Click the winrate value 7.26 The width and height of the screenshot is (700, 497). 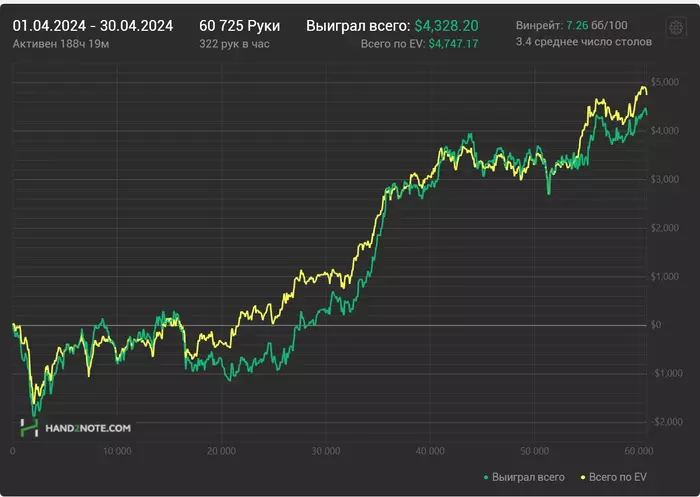pyautogui.click(x=578, y=23)
